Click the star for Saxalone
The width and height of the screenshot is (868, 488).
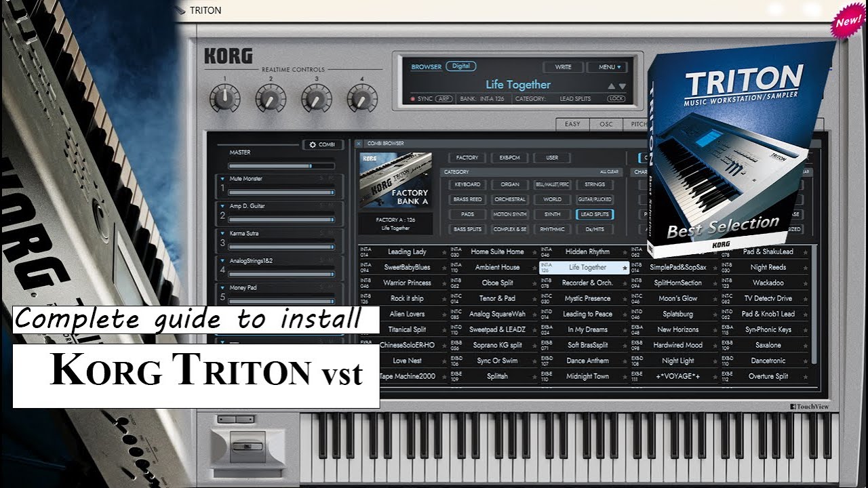(805, 346)
